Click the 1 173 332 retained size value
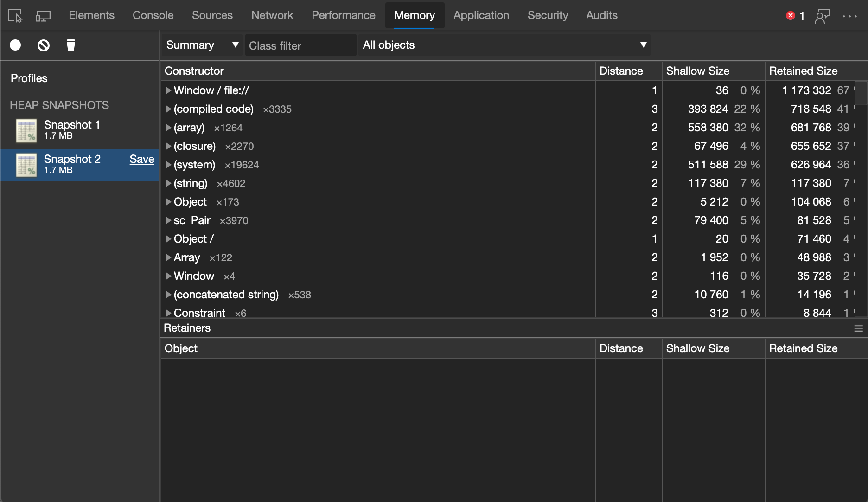Screen dimensions: 868x502 click(x=806, y=90)
